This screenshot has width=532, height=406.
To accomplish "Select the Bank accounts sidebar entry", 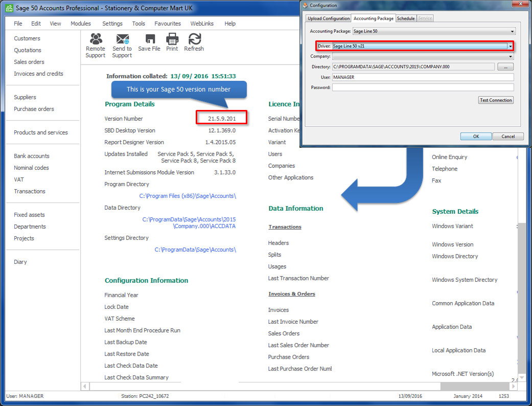I will point(31,156).
